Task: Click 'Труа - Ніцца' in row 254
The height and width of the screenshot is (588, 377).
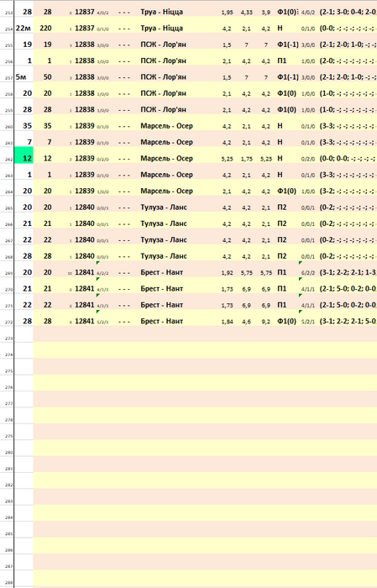Action: point(161,28)
